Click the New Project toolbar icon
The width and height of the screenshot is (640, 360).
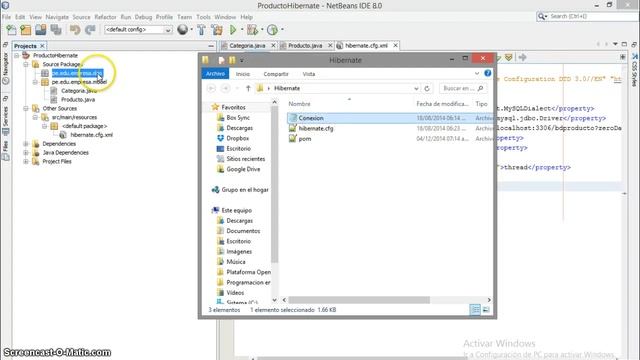(26, 30)
